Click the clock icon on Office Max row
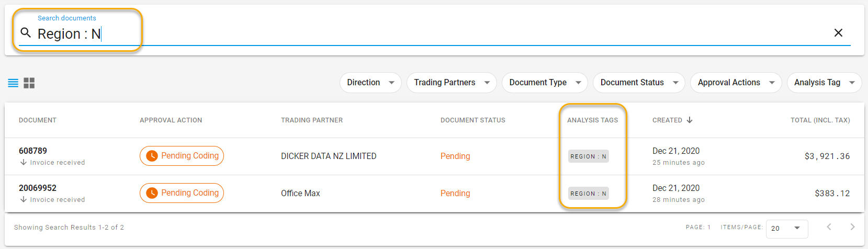The image size is (868, 249). 152,193
